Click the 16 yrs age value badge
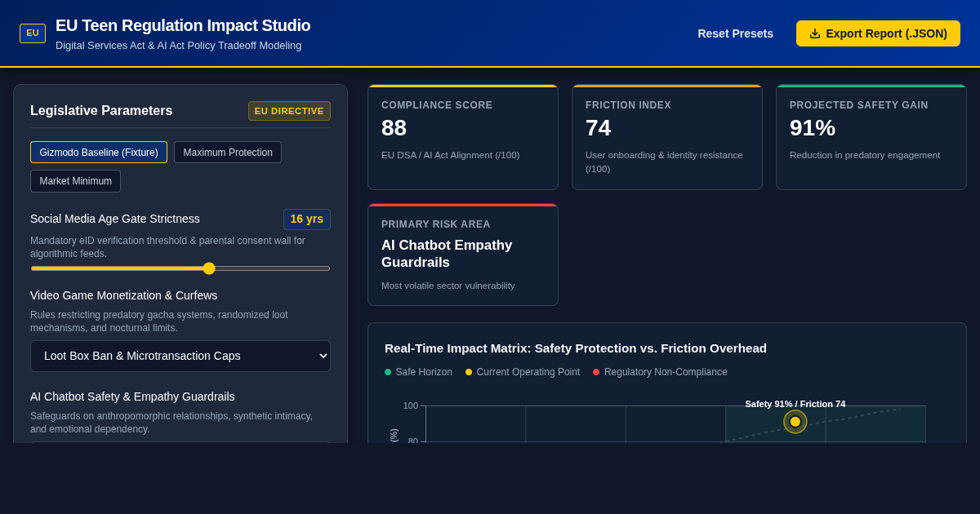This screenshot has height=514, width=980. [x=307, y=219]
